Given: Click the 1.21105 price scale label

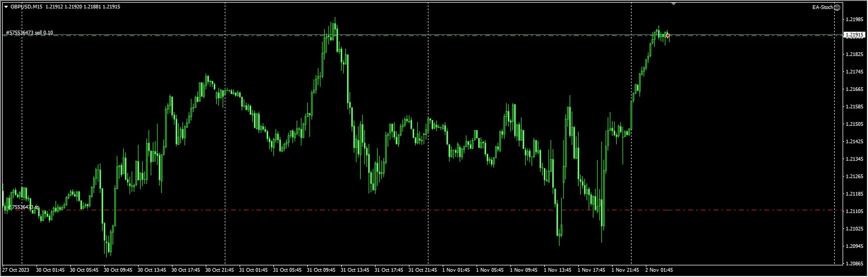Looking at the screenshot, I should click(x=854, y=211).
